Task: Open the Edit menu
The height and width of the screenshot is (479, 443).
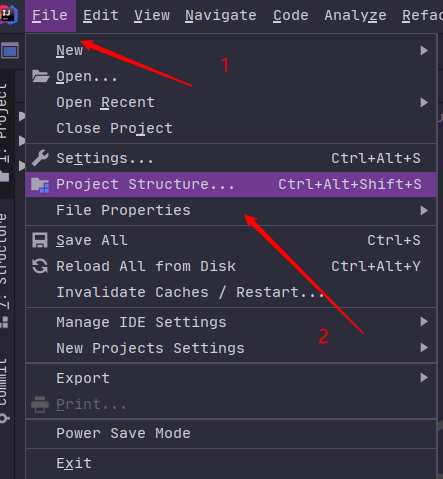Action: [x=101, y=15]
